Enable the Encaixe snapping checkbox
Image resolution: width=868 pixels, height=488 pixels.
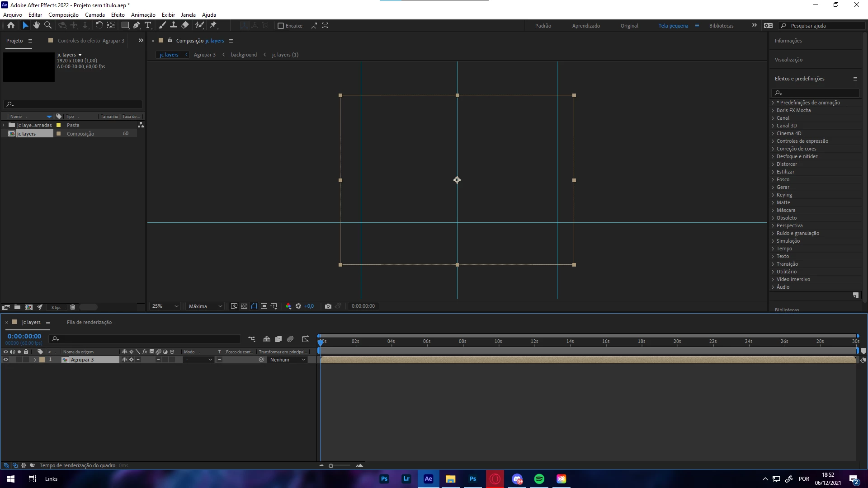point(281,26)
